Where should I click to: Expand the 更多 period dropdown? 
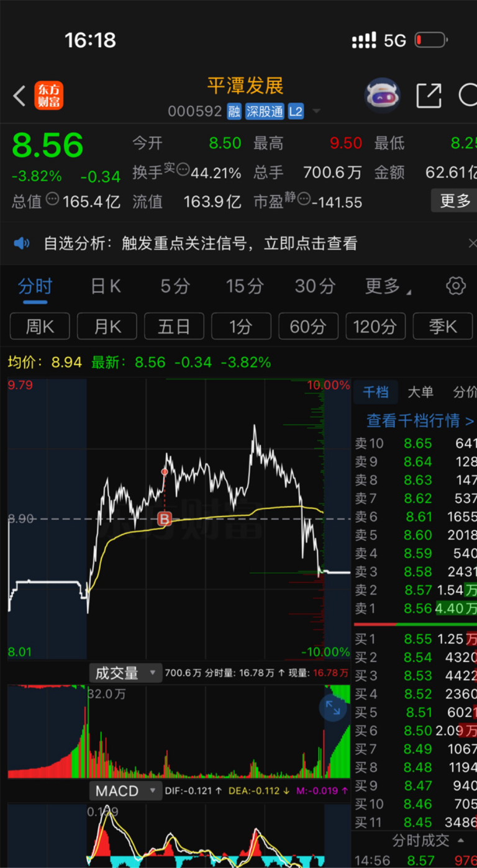(388, 286)
